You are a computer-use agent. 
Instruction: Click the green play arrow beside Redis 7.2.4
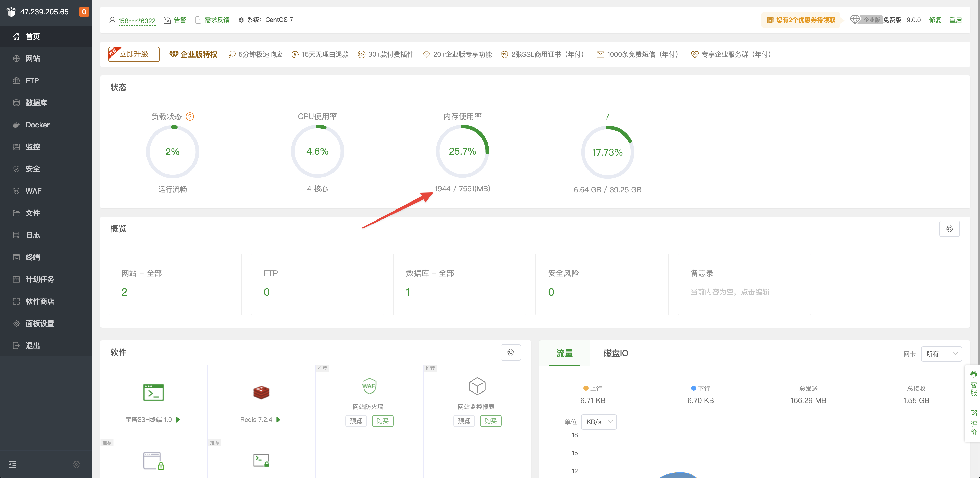pyautogui.click(x=278, y=420)
